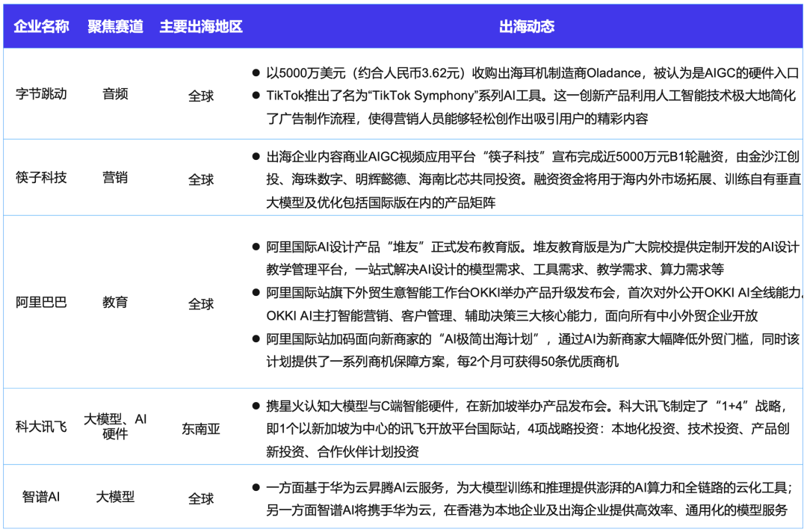Click the "主要出海地区" column header
Image resolution: width=807 pixels, height=532 pixels.
tap(201, 26)
